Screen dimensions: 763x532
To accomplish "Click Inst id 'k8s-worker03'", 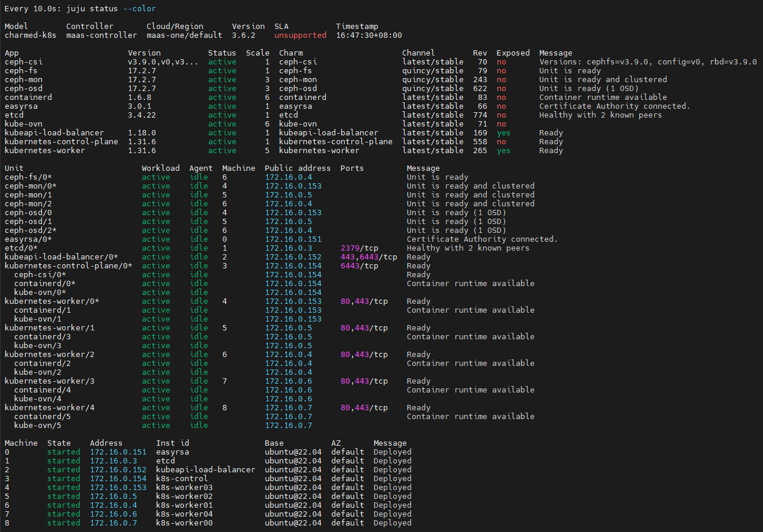I will click(185, 488).
